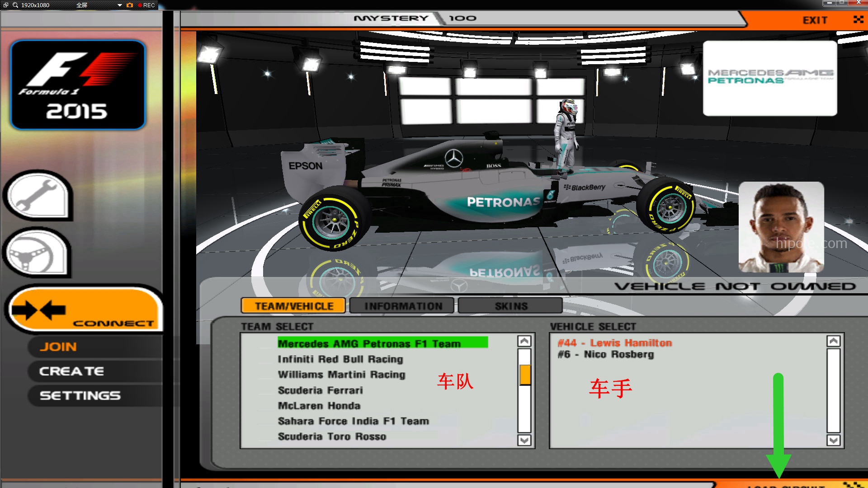Click the Mercedes AMG Petronas logo card
Viewport: 868px width, 488px height.
point(770,78)
